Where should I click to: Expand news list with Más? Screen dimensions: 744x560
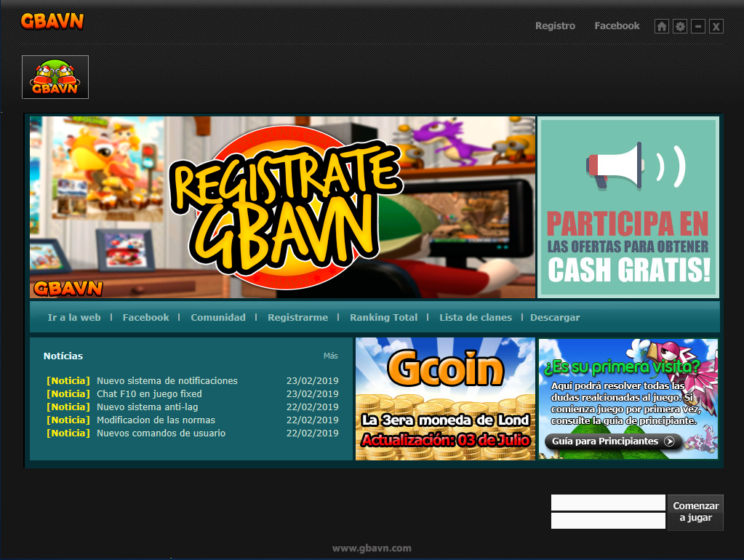[331, 356]
